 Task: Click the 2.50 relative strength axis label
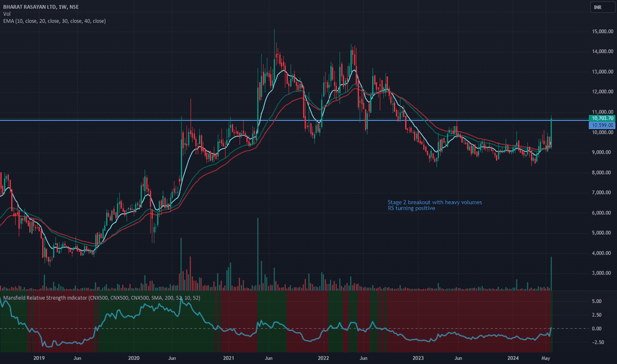pyautogui.click(x=597, y=315)
